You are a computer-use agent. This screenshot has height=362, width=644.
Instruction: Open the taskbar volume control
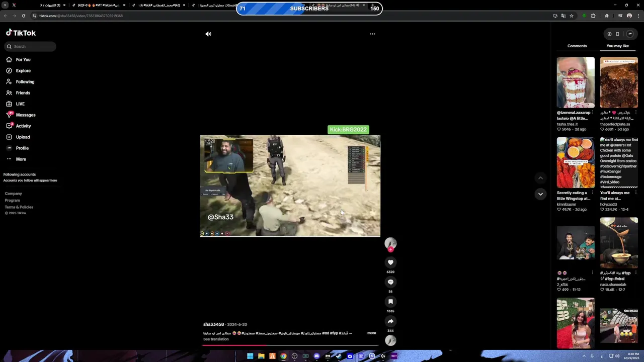(617, 356)
